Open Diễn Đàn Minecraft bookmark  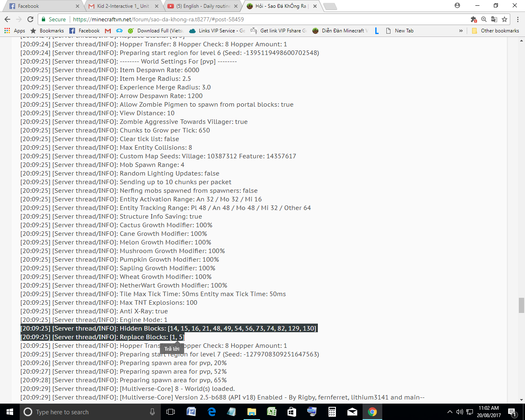340,31
